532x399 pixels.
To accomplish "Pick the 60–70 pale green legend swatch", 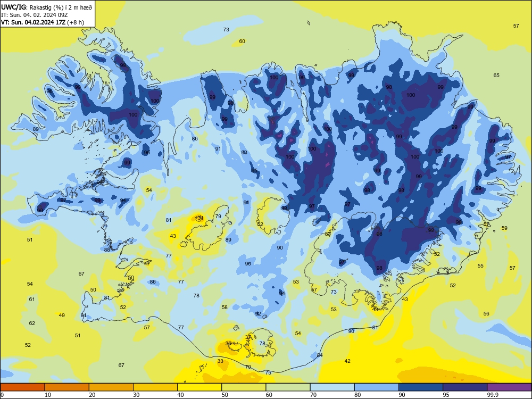I will 288,387.
